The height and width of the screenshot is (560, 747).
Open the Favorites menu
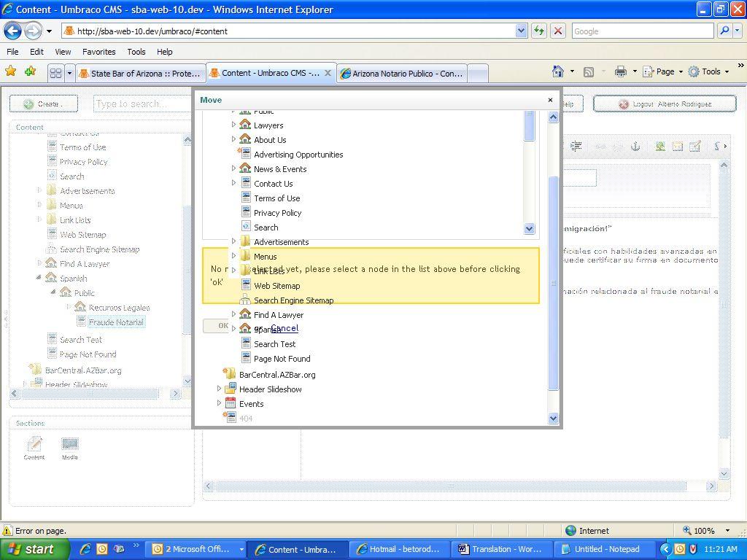[98, 52]
